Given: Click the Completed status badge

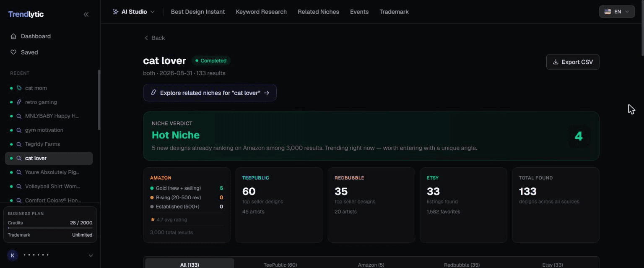Looking at the screenshot, I should [x=211, y=61].
